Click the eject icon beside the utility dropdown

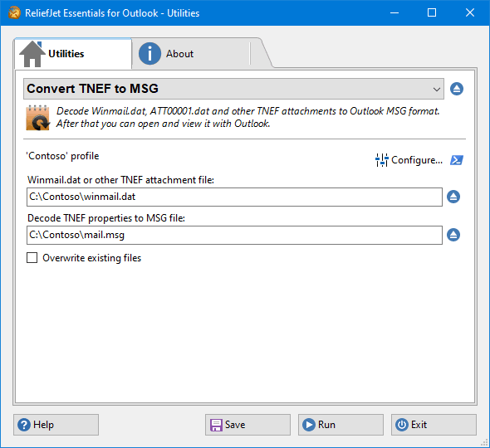coord(457,89)
